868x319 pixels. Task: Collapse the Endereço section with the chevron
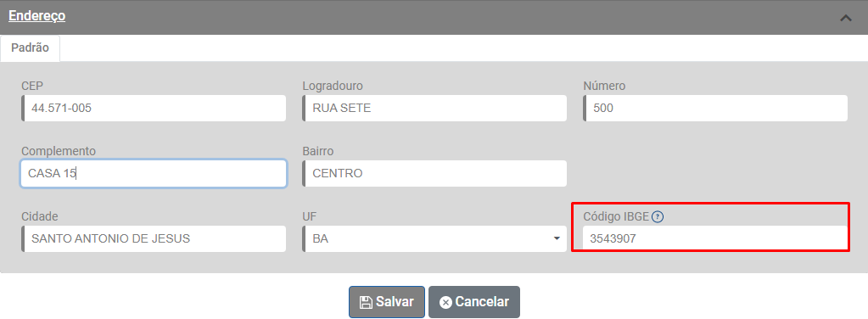click(845, 18)
